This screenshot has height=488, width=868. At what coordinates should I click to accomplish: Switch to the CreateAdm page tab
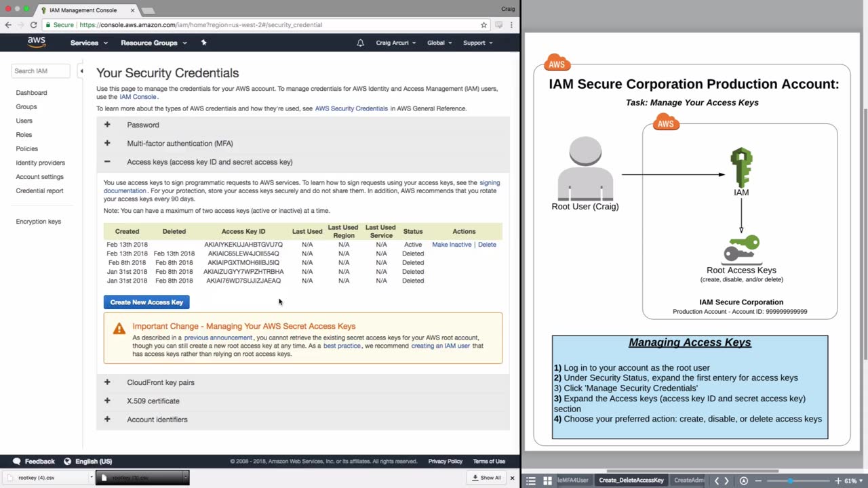[689, 481]
